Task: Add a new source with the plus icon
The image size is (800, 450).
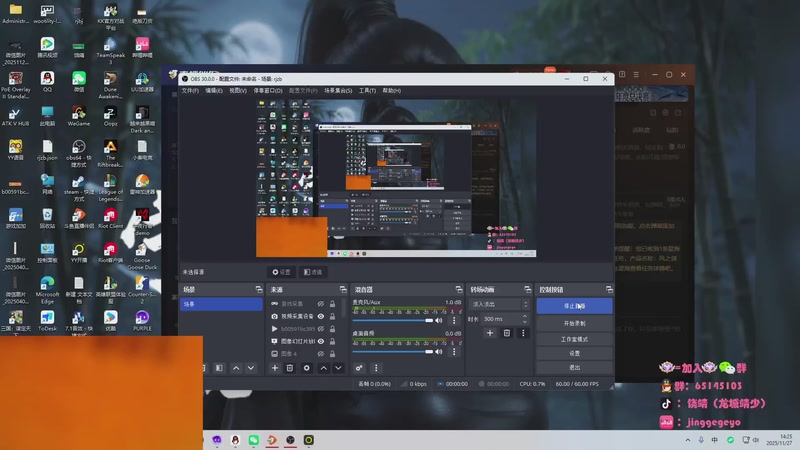Action: pos(274,368)
